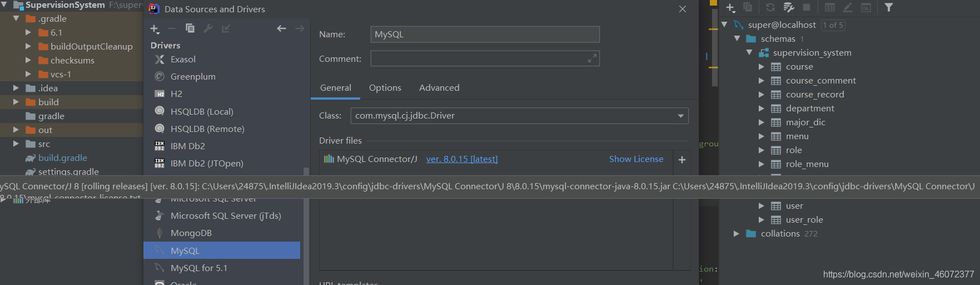This screenshot has height=285, width=980.
Task: Go forward with the right arrow icon
Action: (x=300, y=28)
